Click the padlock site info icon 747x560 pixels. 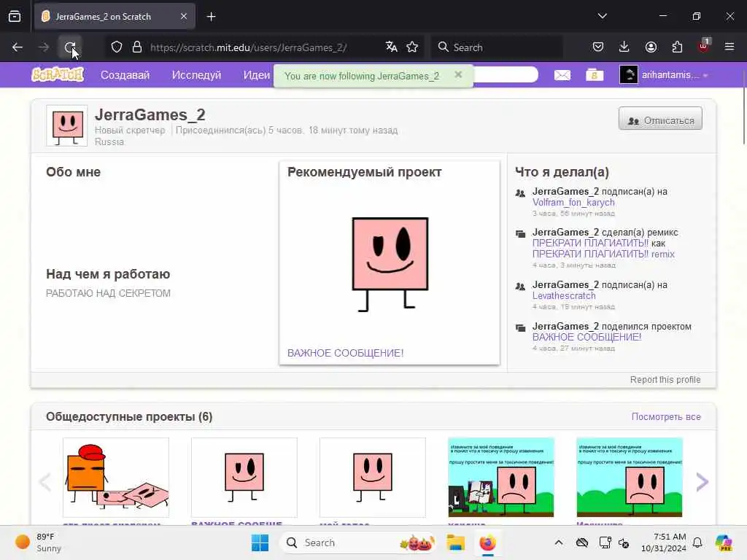pyautogui.click(x=137, y=47)
